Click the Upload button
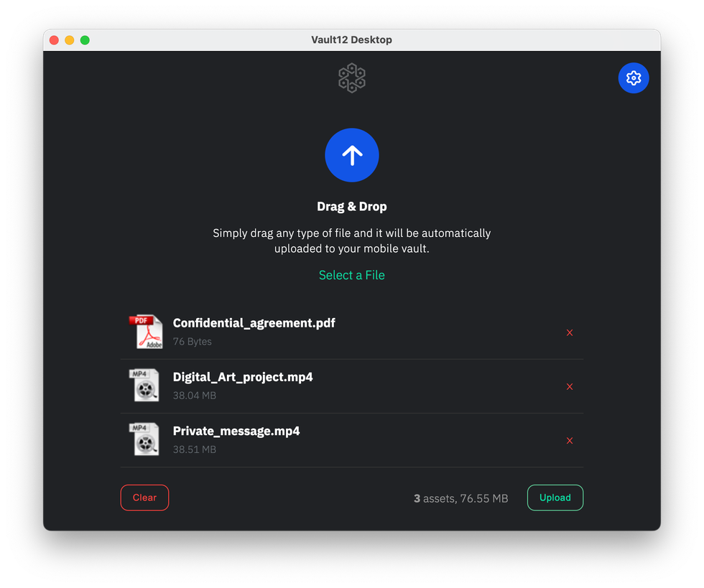This screenshot has width=704, height=588. tap(555, 498)
